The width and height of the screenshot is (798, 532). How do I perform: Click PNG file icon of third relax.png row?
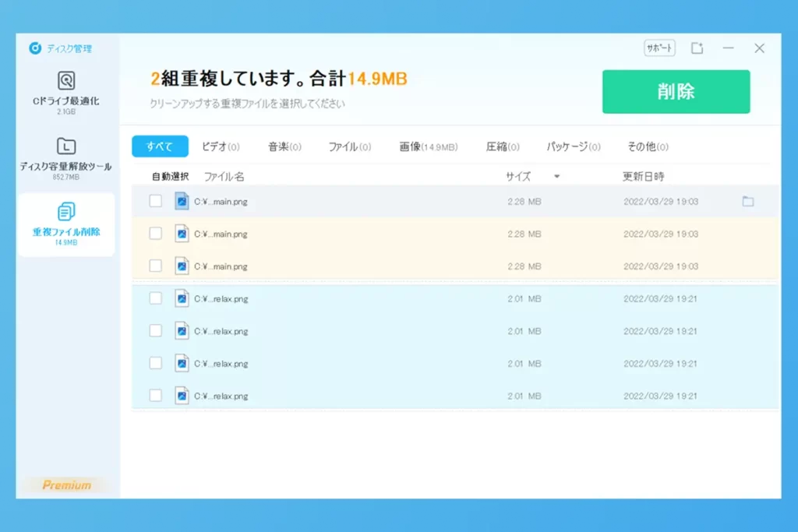tap(182, 363)
